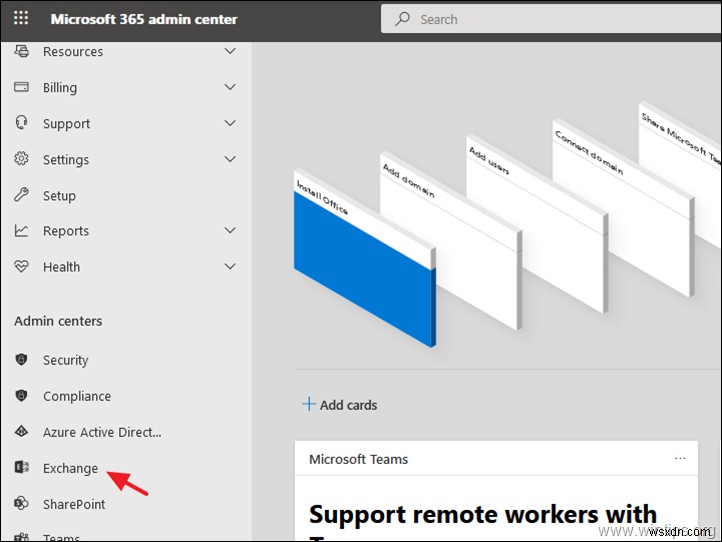Open the SharePoint admin center

(73, 504)
